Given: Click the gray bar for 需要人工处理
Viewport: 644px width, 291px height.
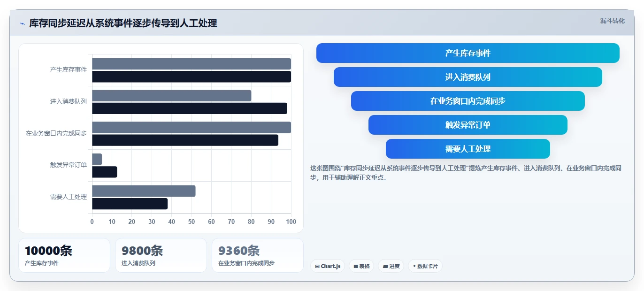Looking at the screenshot, I should pos(144,191).
